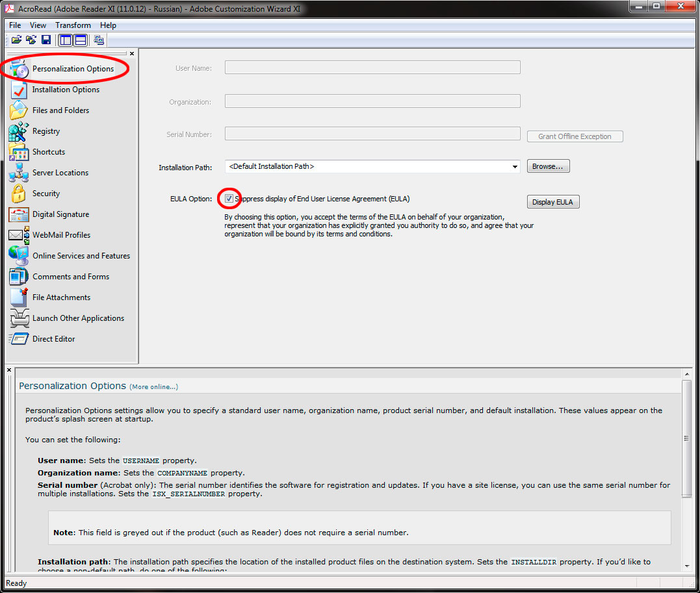The height and width of the screenshot is (593, 700).
Task: Click the Browse... button
Action: tap(548, 166)
